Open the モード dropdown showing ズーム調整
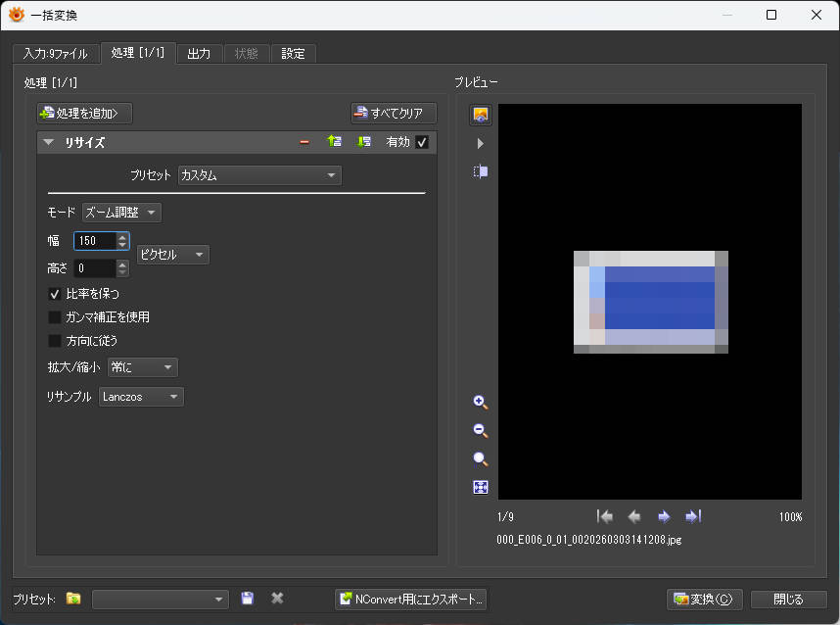Viewport: 840px width, 625px height. (121, 213)
